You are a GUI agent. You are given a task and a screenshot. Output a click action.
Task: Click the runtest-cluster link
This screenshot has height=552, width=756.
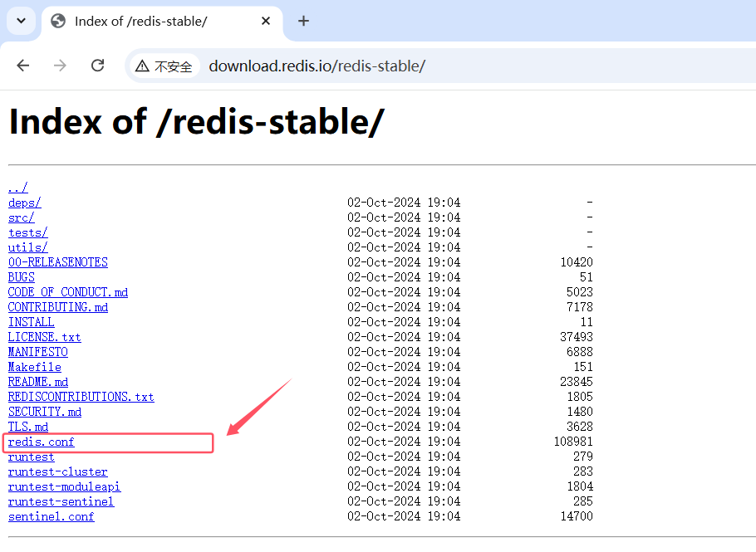[57, 472]
